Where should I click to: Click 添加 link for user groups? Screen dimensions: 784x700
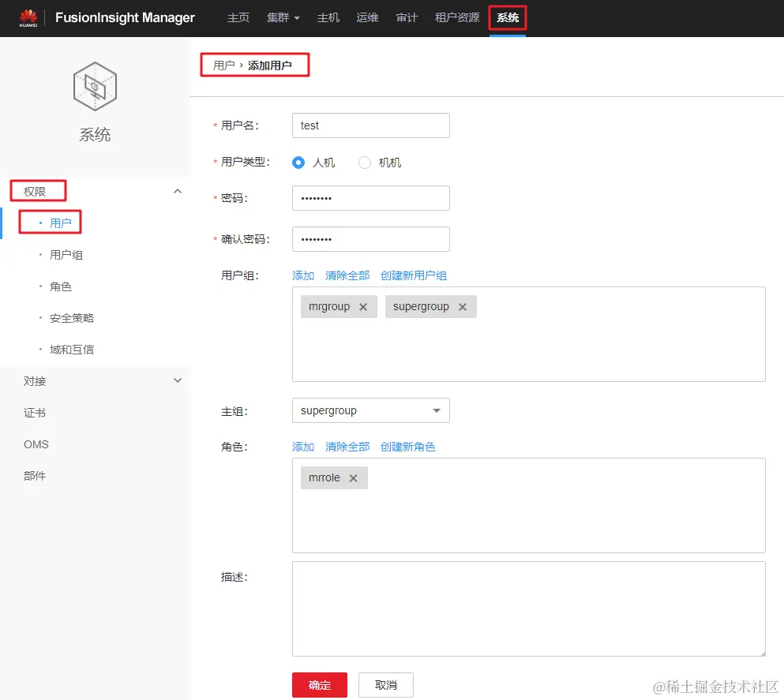303,275
